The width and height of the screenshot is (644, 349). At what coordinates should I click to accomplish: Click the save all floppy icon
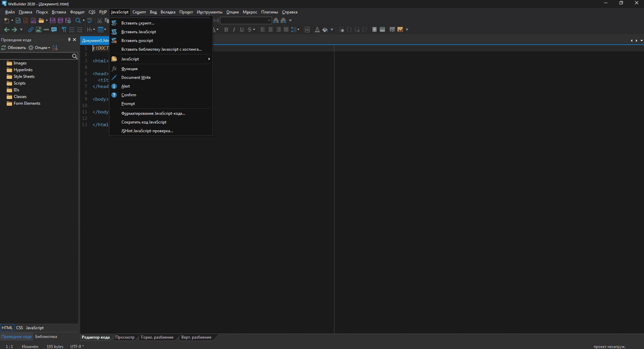60,20
